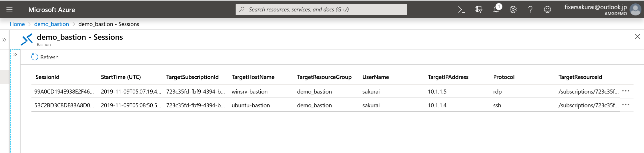Open the Directory and subscription filter

pos(479,9)
